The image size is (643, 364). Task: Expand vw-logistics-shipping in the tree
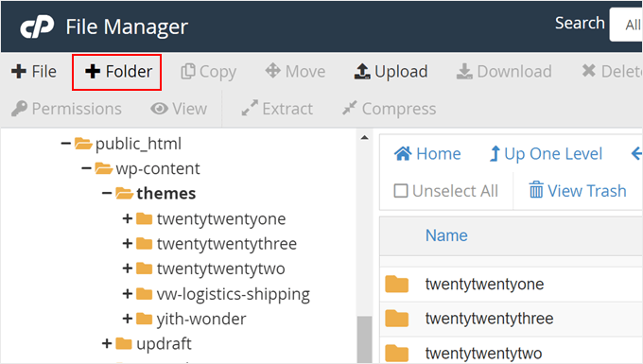(x=127, y=293)
